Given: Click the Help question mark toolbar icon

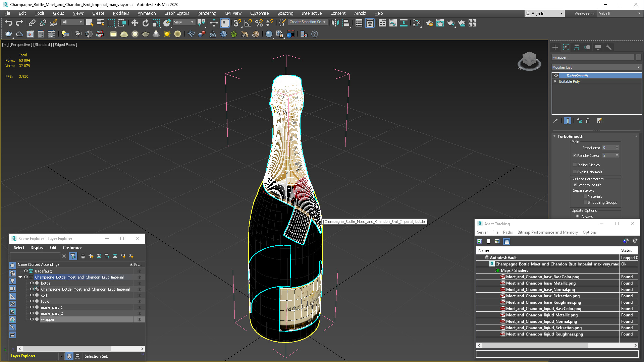Looking at the screenshot, I should [x=315, y=34].
